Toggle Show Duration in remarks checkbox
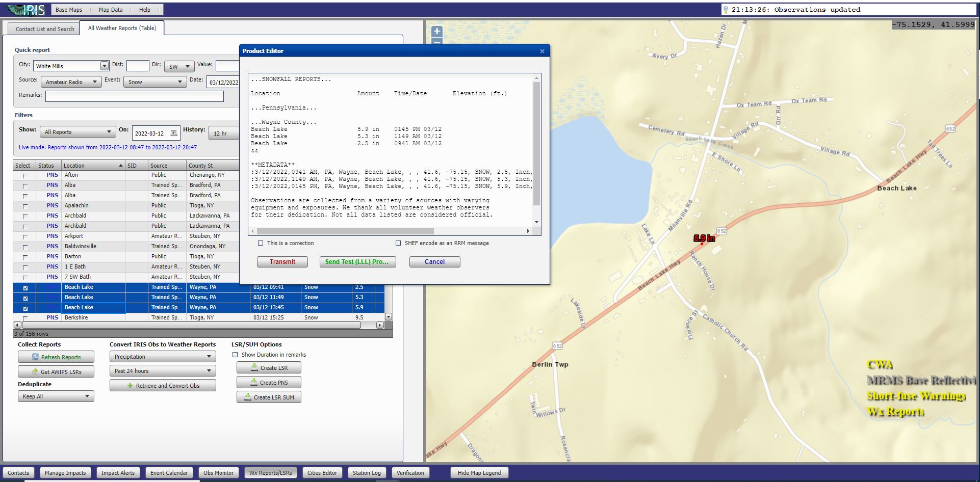The image size is (980, 482). point(235,355)
